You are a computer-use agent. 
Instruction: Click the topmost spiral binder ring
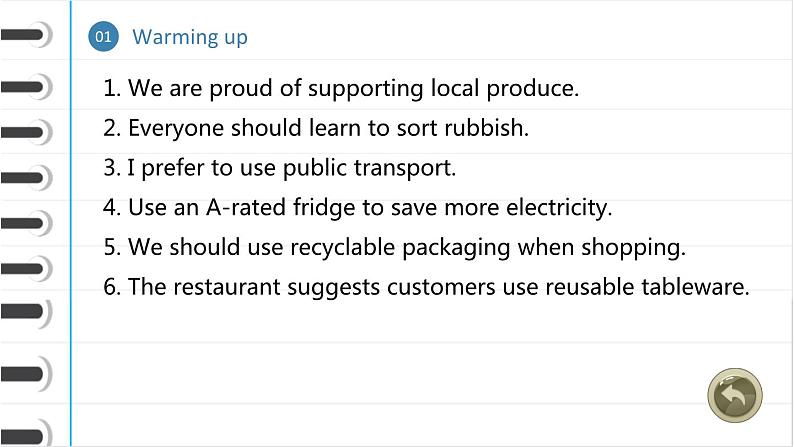[26, 36]
